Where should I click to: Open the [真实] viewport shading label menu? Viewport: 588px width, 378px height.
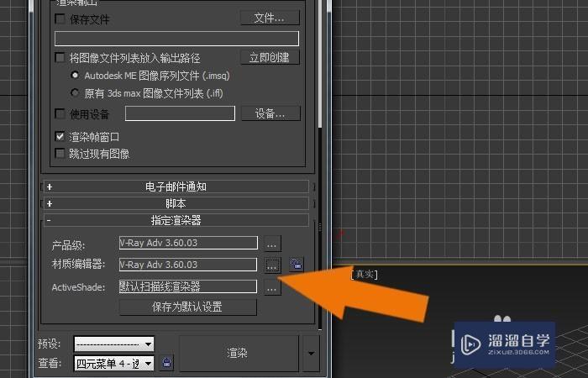pos(364,275)
